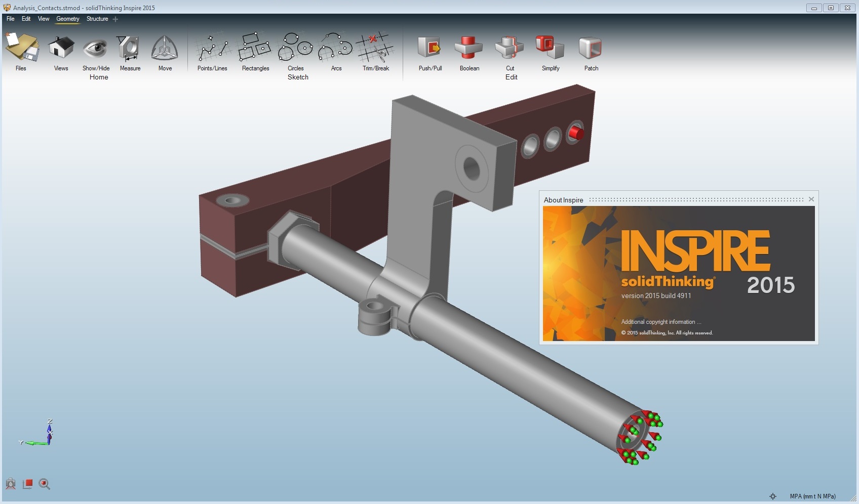Image resolution: width=859 pixels, height=504 pixels.
Task: Select the Push/Pull edit tool
Action: (x=429, y=48)
